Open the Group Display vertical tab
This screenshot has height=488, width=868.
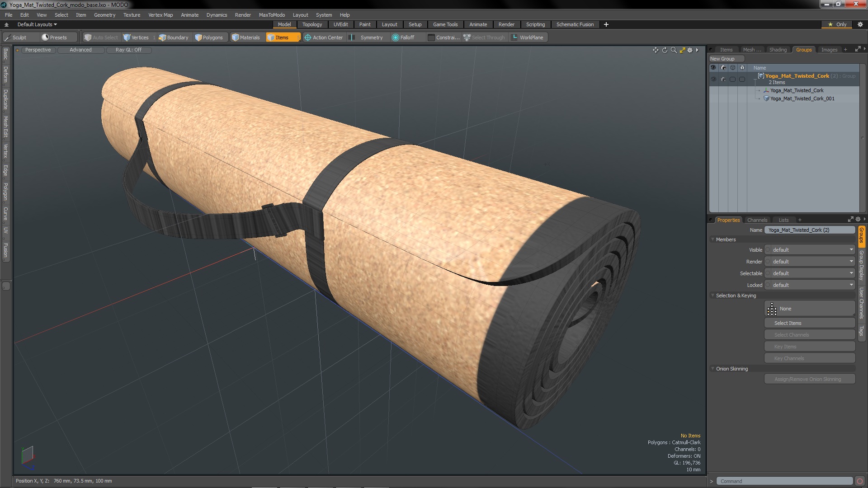(x=861, y=265)
